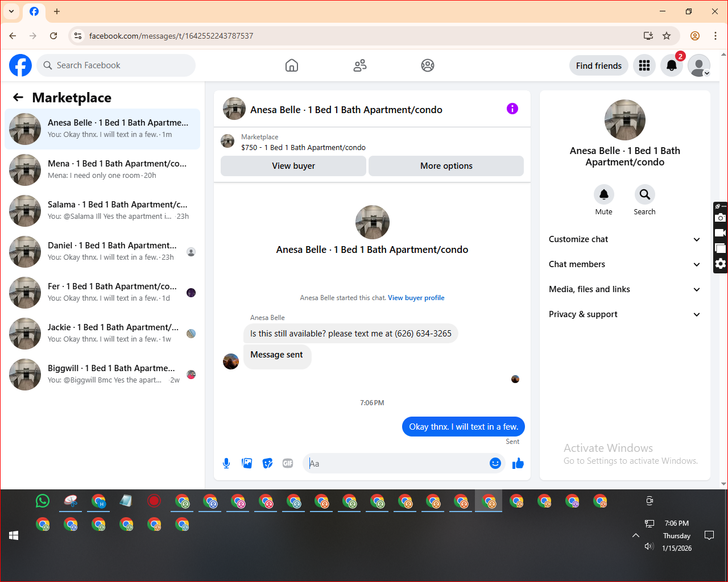Click the 'Message sent' bubble

click(x=277, y=356)
